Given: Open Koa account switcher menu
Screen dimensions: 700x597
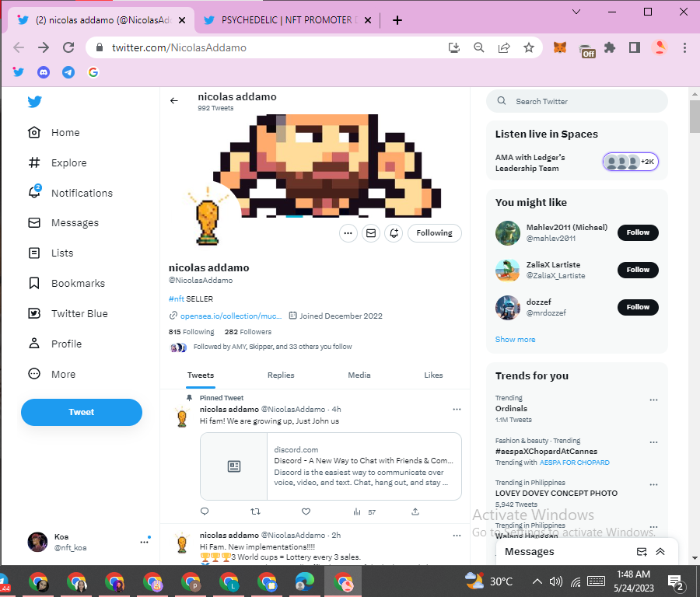Looking at the screenshot, I should coord(89,542).
